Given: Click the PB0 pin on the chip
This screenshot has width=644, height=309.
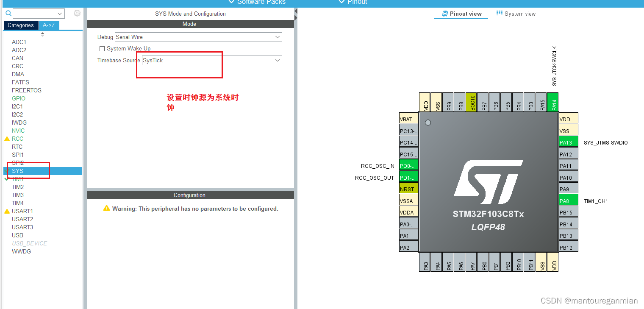Looking at the screenshot, I should point(483,262).
